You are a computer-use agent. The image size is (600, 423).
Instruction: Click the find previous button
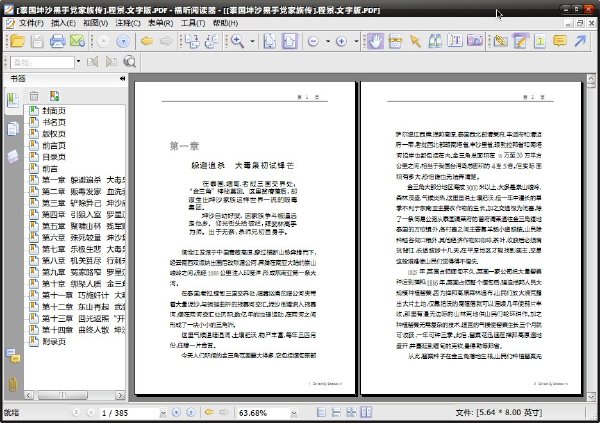(92, 62)
